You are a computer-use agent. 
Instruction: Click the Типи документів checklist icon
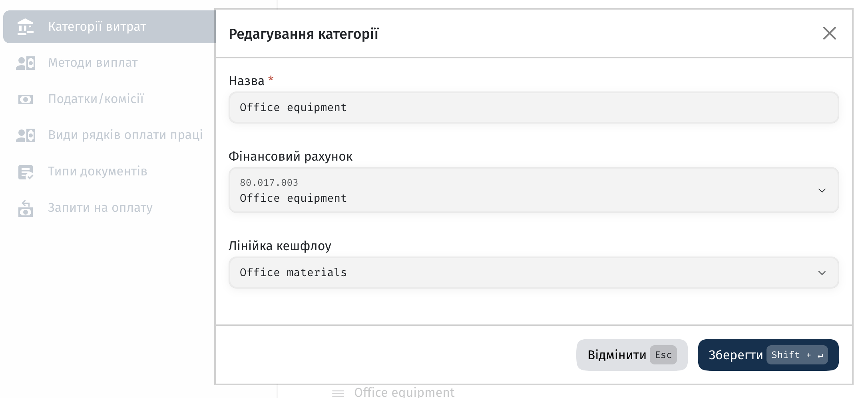pyautogui.click(x=26, y=172)
